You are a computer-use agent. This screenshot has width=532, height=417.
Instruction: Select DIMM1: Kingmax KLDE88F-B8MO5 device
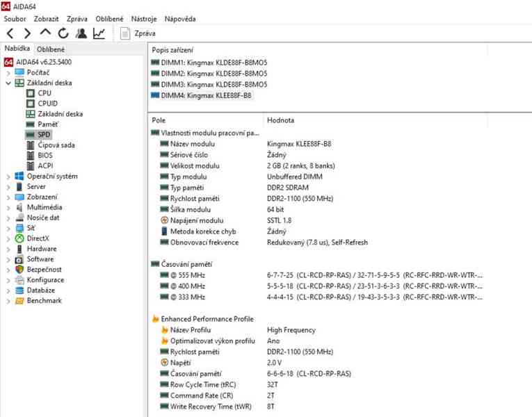[x=209, y=63]
